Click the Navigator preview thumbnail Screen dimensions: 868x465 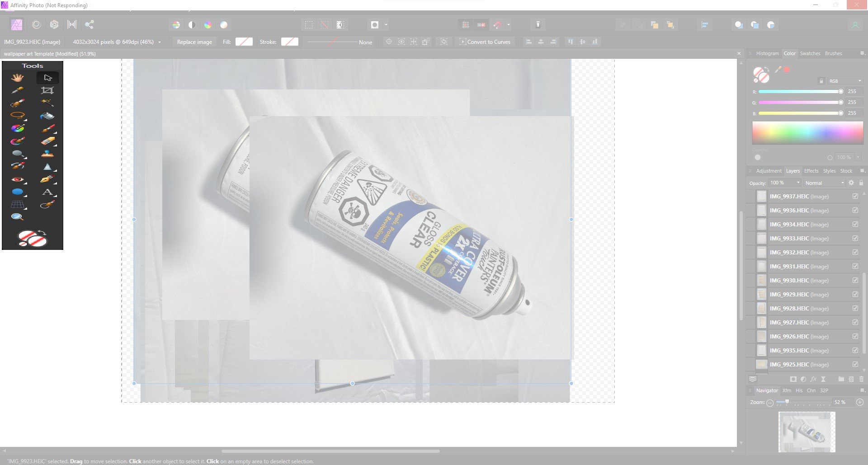tap(807, 432)
